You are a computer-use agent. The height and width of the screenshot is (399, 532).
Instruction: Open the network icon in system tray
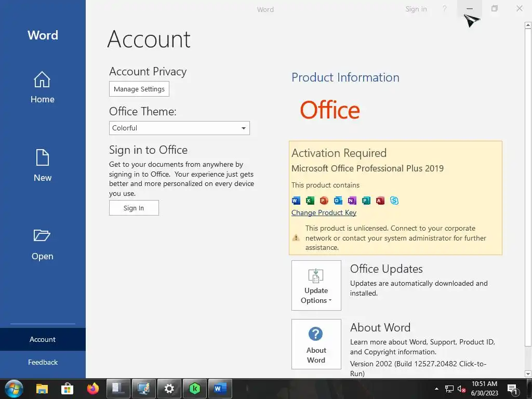tap(449, 389)
